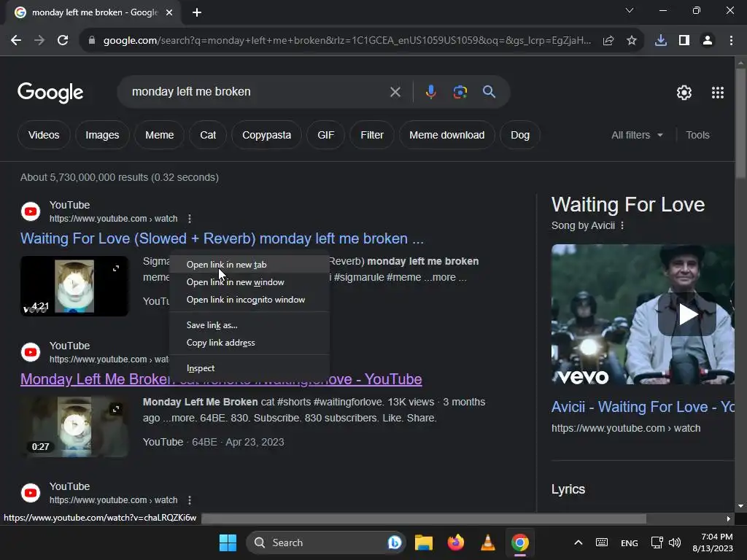The image size is (747, 560).
Task: Open the Windows Start menu
Action: tap(228, 542)
